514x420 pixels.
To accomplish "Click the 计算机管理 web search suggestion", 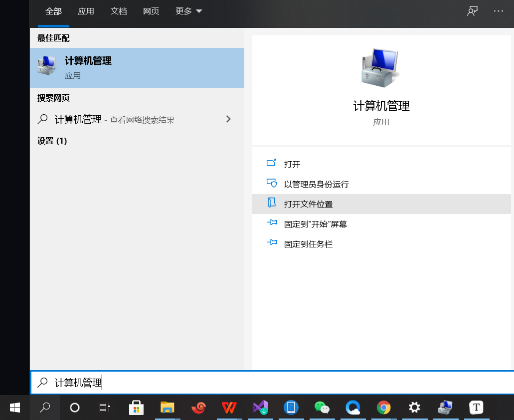I will click(137, 119).
